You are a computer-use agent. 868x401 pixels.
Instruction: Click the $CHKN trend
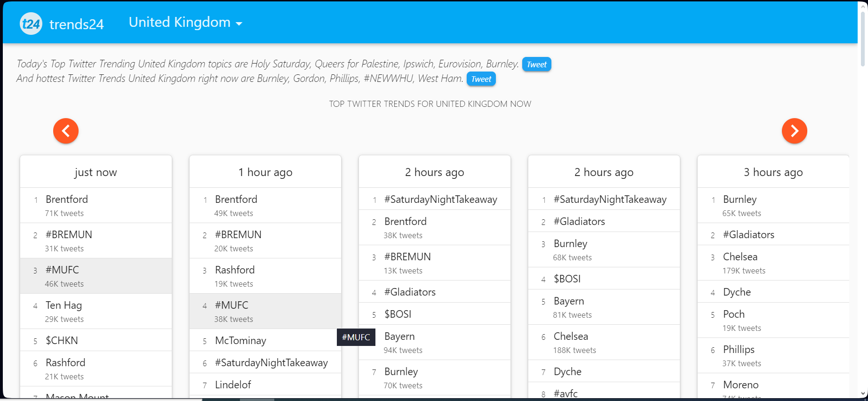[x=62, y=341]
